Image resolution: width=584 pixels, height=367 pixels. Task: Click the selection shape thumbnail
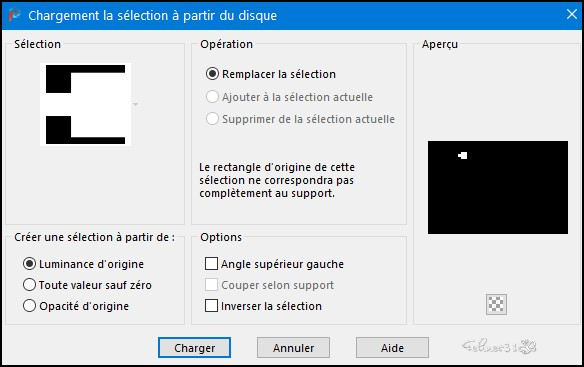85,104
